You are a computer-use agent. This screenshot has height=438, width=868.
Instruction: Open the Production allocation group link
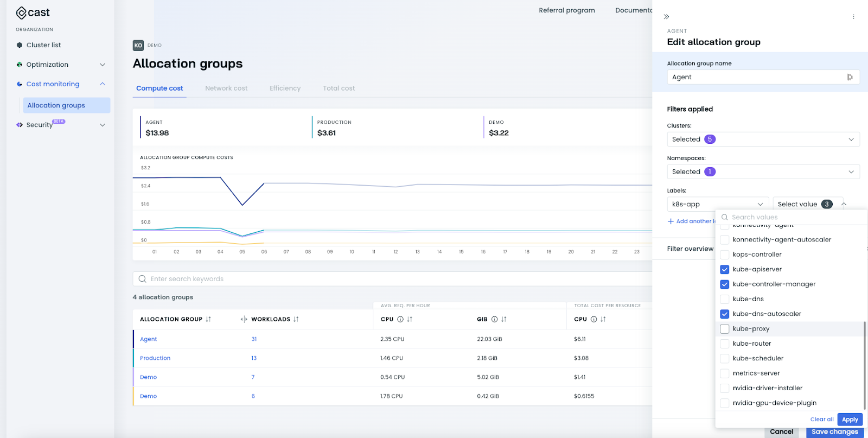point(155,358)
